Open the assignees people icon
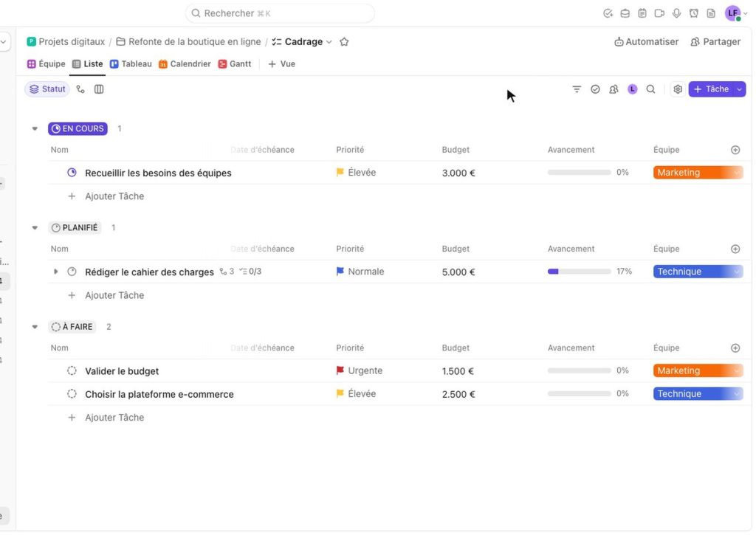 (x=614, y=89)
